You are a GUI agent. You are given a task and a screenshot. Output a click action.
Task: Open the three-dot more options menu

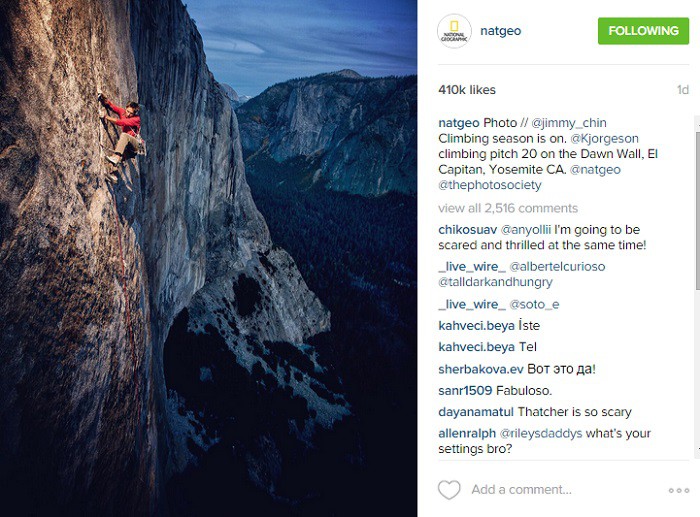point(679,490)
